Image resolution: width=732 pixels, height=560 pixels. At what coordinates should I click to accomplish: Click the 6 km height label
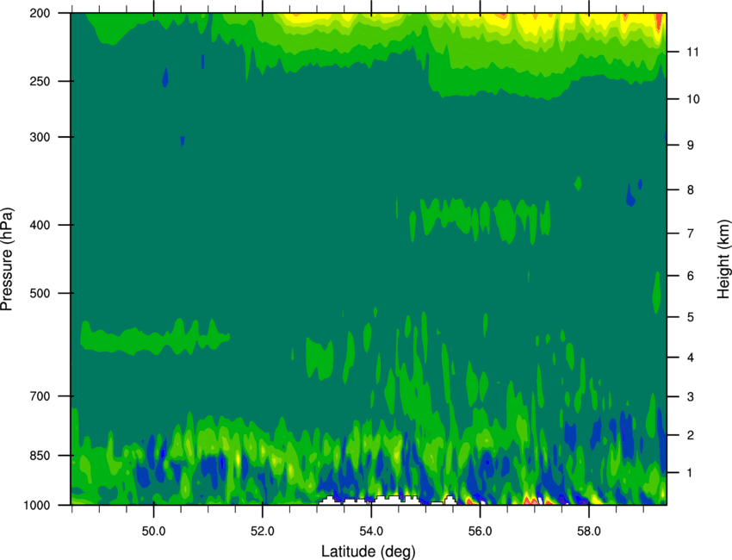[690, 276]
